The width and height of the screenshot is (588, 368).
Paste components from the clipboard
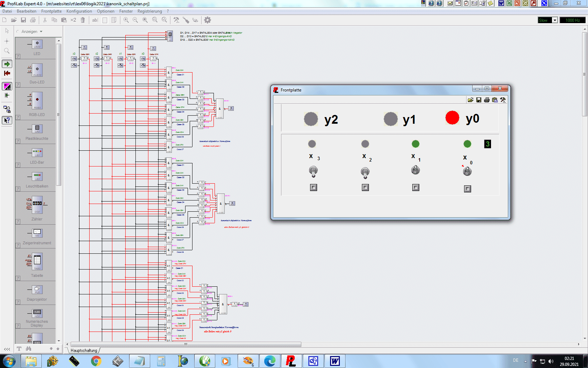coord(64,20)
